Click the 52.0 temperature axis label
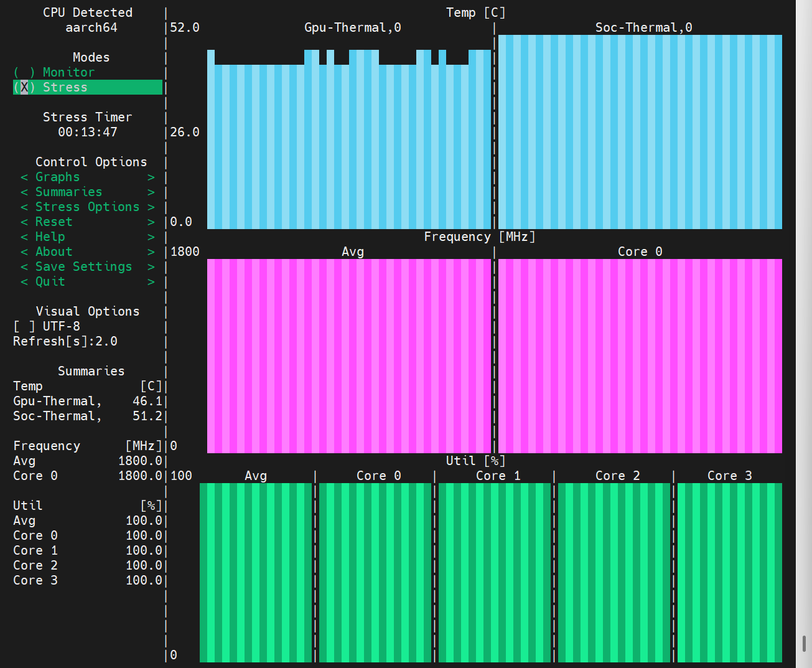The height and width of the screenshot is (668, 812). pyautogui.click(x=185, y=27)
